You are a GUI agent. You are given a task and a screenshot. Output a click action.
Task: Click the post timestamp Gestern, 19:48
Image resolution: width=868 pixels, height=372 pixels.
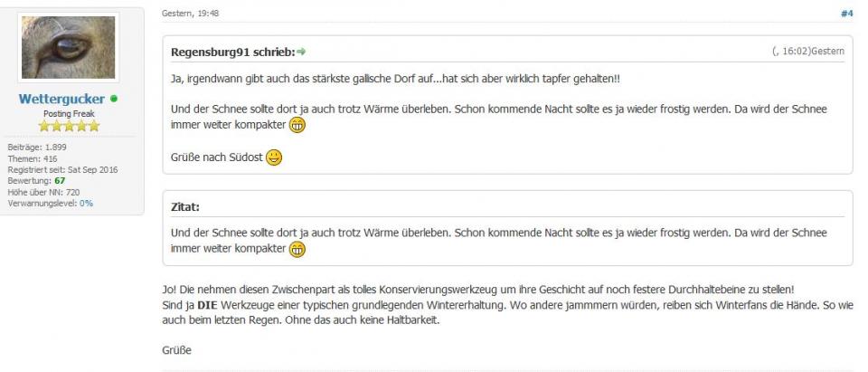tap(190, 14)
